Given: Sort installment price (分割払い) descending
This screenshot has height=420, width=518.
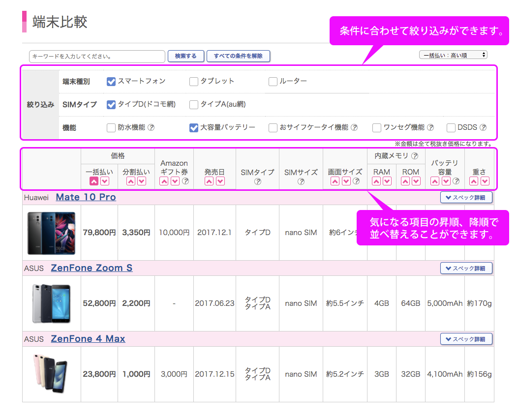Looking at the screenshot, I should pos(142,181).
